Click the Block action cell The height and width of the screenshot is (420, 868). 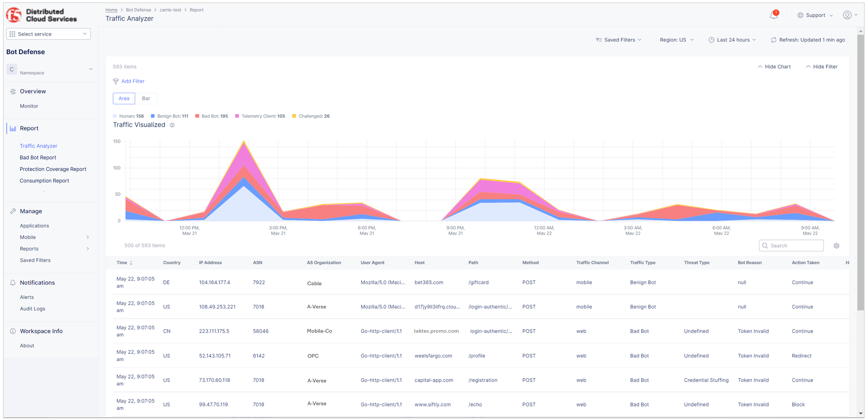pyautogui.click(x=798, y=405)
